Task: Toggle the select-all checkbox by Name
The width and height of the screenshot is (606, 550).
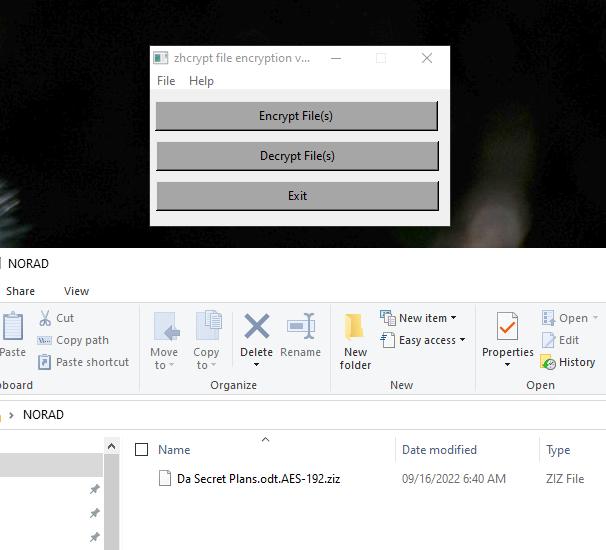Action: [141, 450]
